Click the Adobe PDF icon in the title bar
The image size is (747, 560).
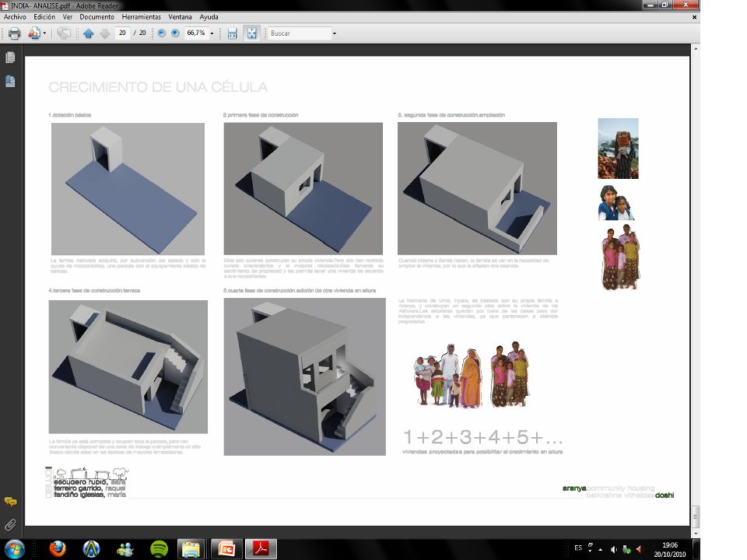click(x=5, y=5)
